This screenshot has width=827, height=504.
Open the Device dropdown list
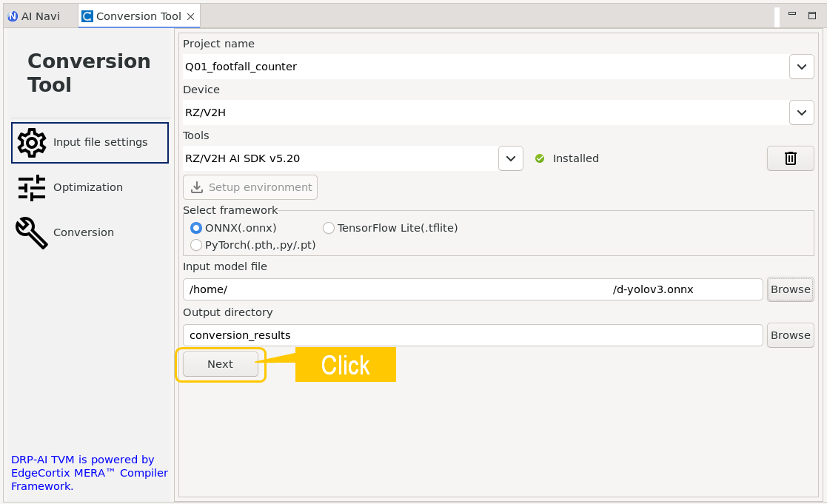[802, 112]
